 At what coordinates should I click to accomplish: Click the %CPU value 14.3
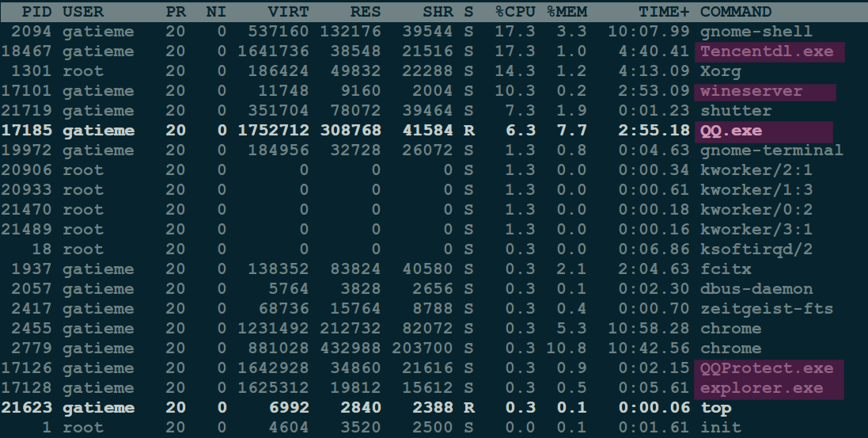(x=515, y=71)
